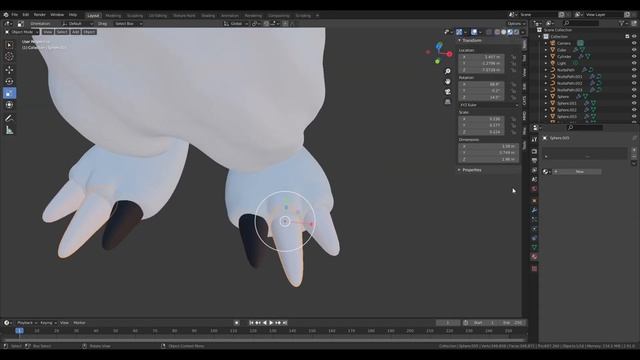
Task: Open the Material properties tab icon
Action: (x=534, y=256)
